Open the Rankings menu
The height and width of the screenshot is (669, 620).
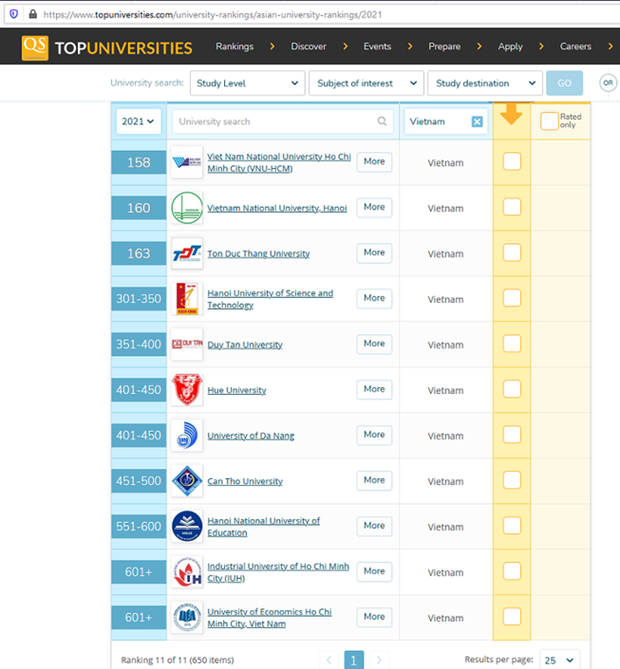click(x=234, y=47)
